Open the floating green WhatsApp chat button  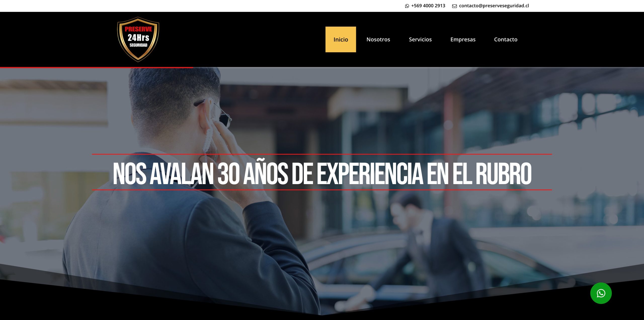(x=601, y=293)
